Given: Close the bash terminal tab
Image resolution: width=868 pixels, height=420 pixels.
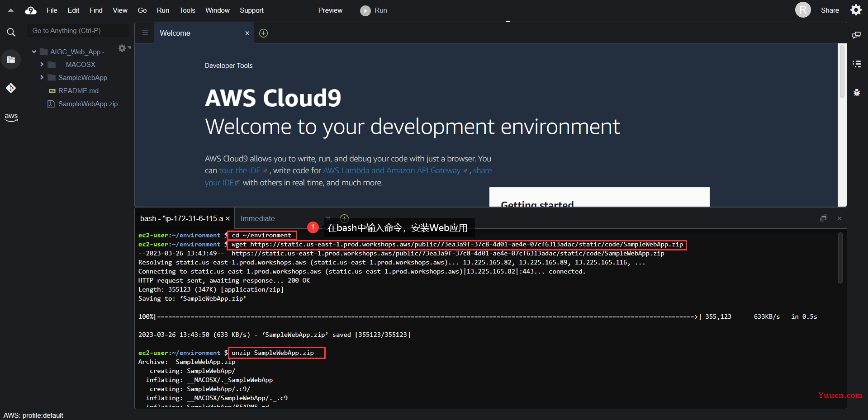Looking at the screenshot, I should [228, 218].
